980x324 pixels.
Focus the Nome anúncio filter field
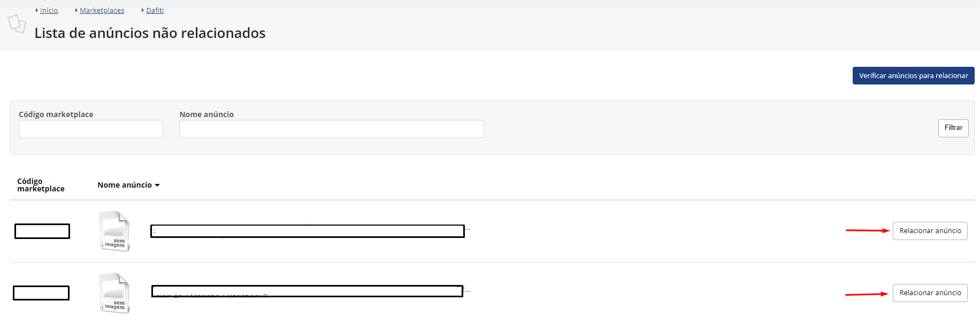click(x=332, y=129)
